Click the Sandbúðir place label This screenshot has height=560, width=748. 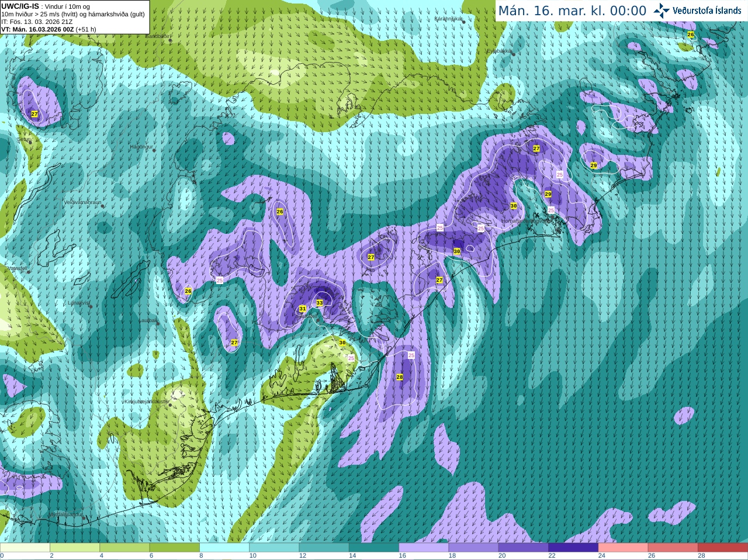pyautogui.click(x=158, y=36)
